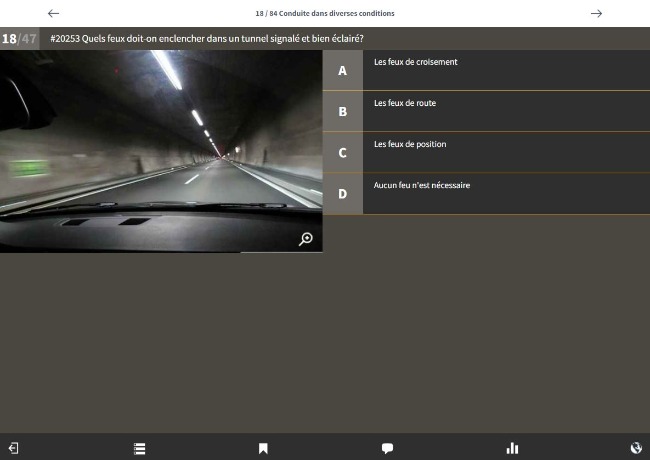Choose 'Les feux de croisement' answer
The width and height of the screenshot is (650, 460).
(416, 62)
